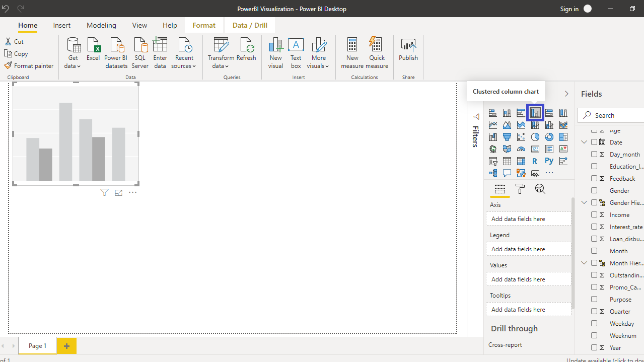Choose the 100% stacked column chart

point(563,113)
